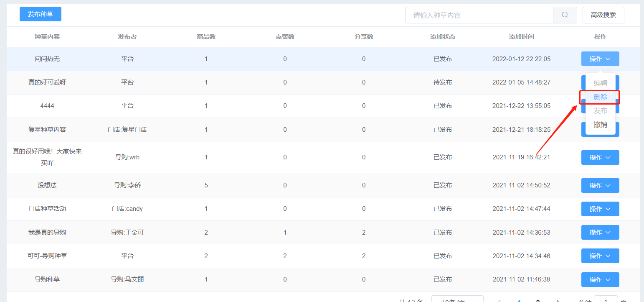Collapse the 操作 dropdown for 问问热无 row
644x302 pixels.
point(600,59)
